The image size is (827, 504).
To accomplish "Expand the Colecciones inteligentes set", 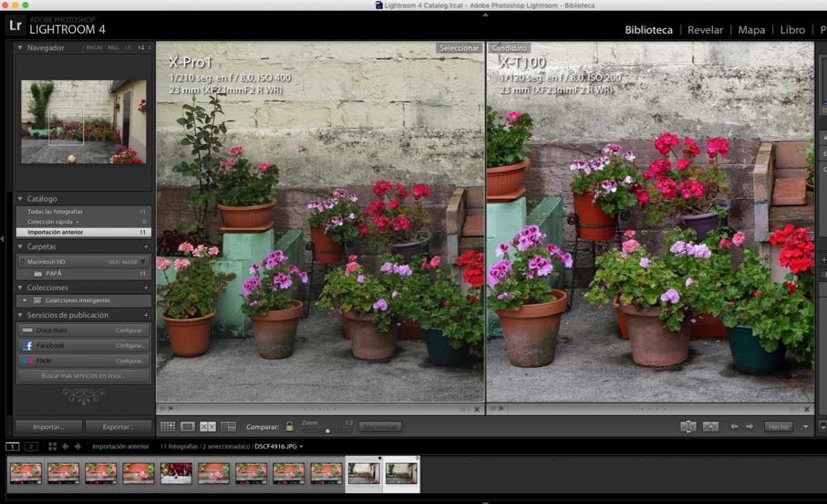I will coord(25,300).
